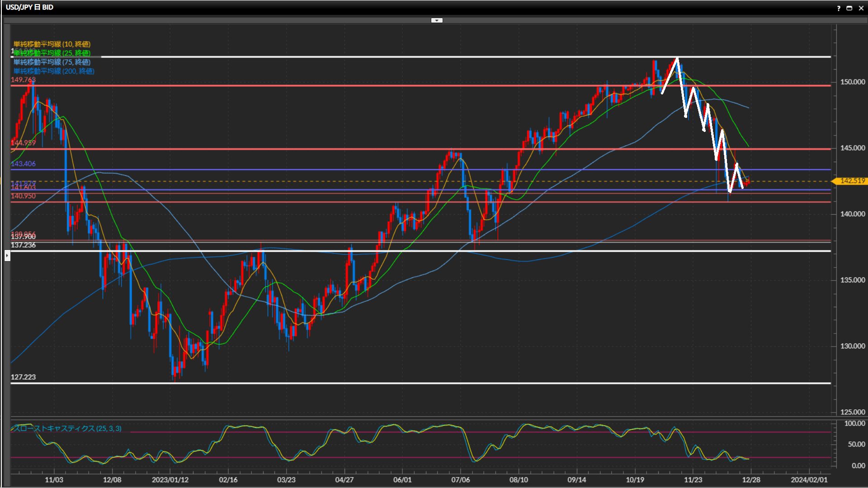Click the 75-period moving average label
The height and width of the screenshot is (488, 868).
pyautogui.click(x=52, y=62)
